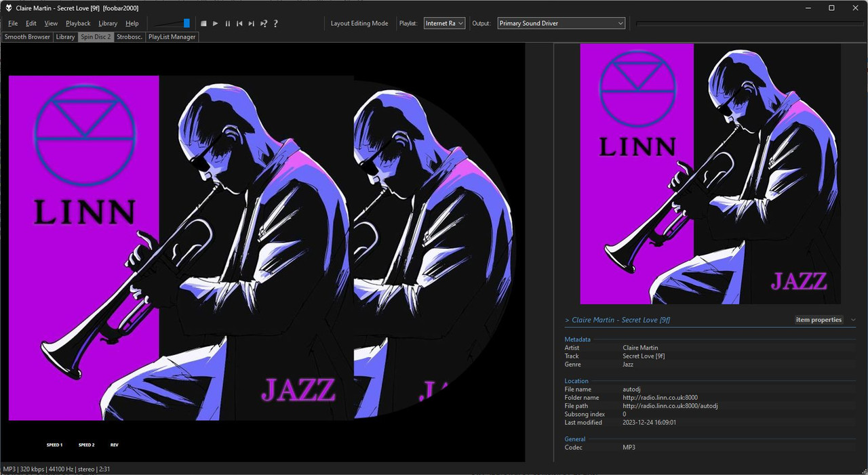Select the Genre value Jazz
The width and height of the screenshot is (868, 475).
click(x=628, y=365)
